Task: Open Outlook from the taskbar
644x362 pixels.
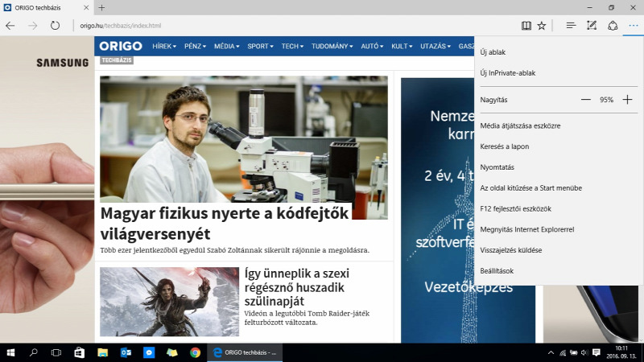Action: pyautogui.click(x=126, y=352)
